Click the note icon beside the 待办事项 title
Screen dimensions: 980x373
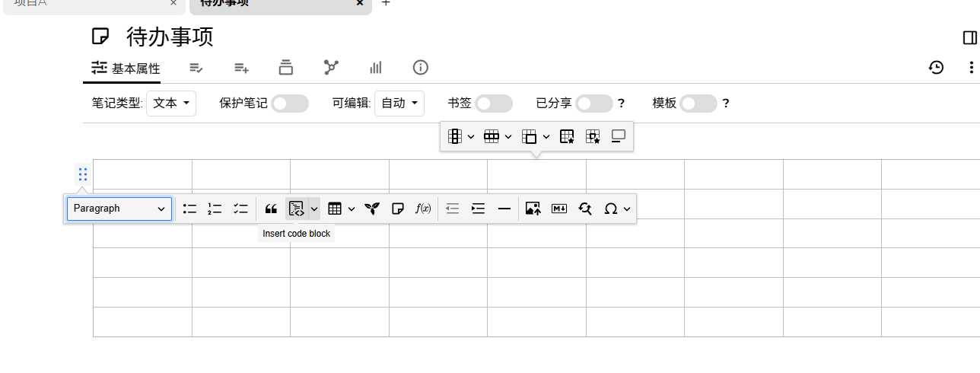pos(100,37)
